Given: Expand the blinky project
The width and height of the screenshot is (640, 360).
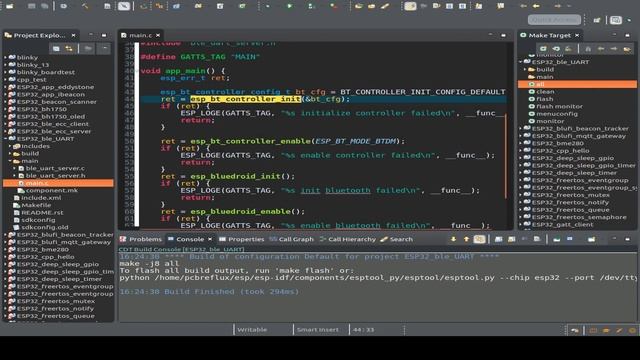Looking at the screenshot, I should 6,58.
